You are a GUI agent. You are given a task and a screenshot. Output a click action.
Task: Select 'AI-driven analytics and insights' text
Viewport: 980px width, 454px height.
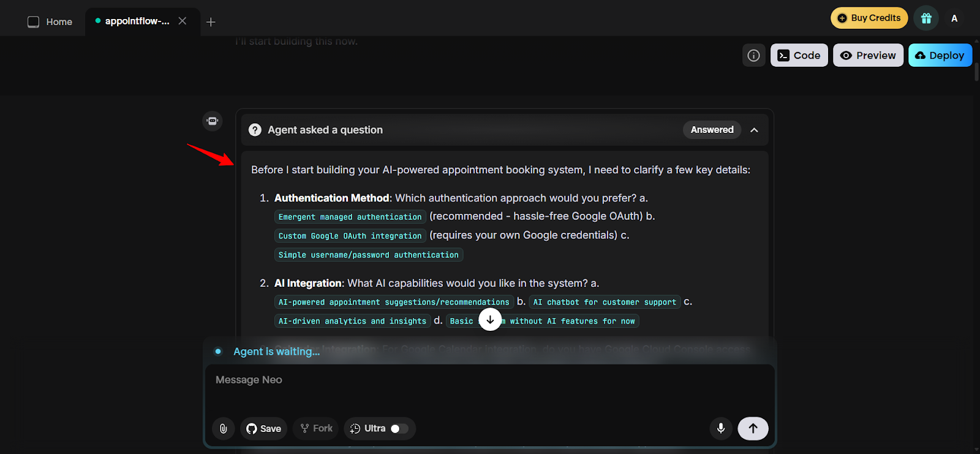coord(352,321)
